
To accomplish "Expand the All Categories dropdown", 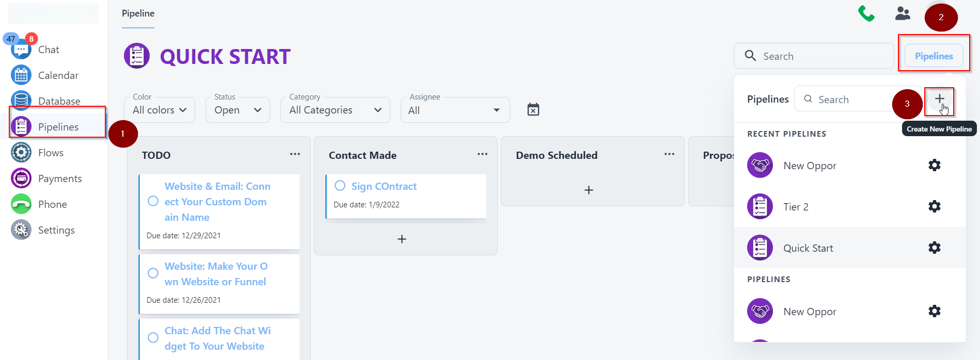I will 335,110.
